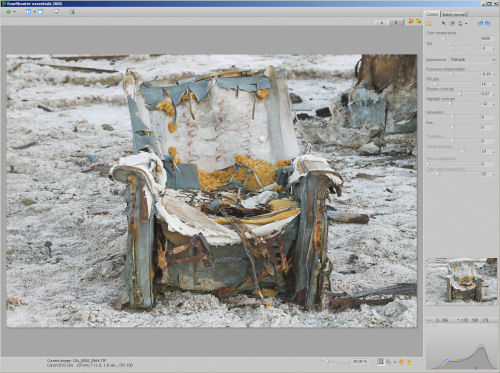Click the eyedropper white balance tool icon
Viewport: 500px width, 373px height.
[x=444, y=23]
